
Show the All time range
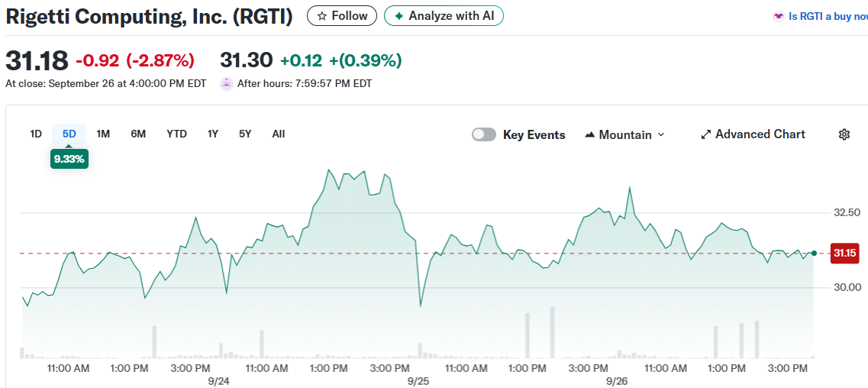tap(279, 134)
